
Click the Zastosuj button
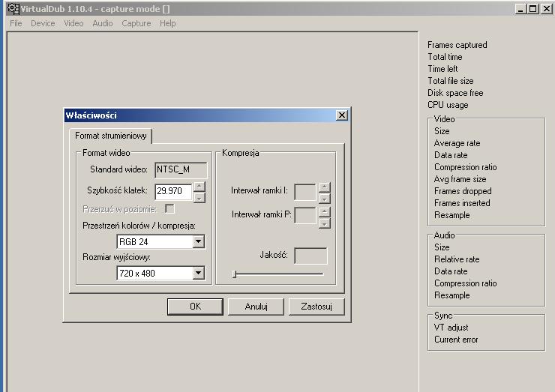click(x=316, y=307)
